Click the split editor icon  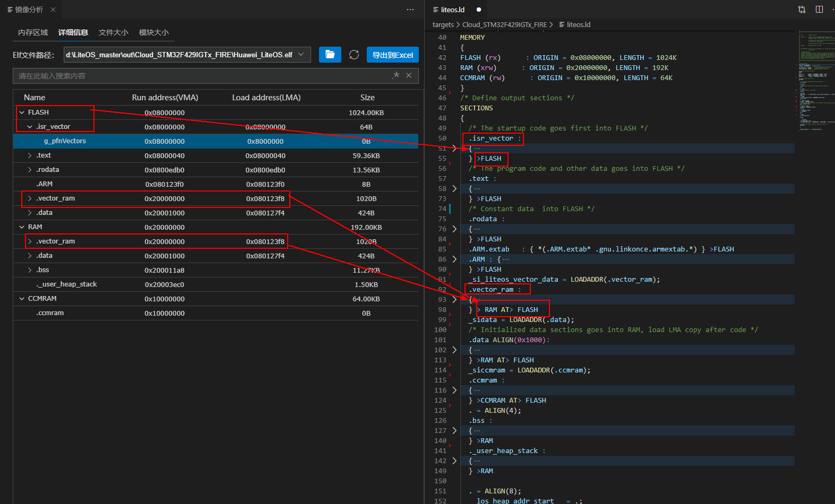(819, 10)
